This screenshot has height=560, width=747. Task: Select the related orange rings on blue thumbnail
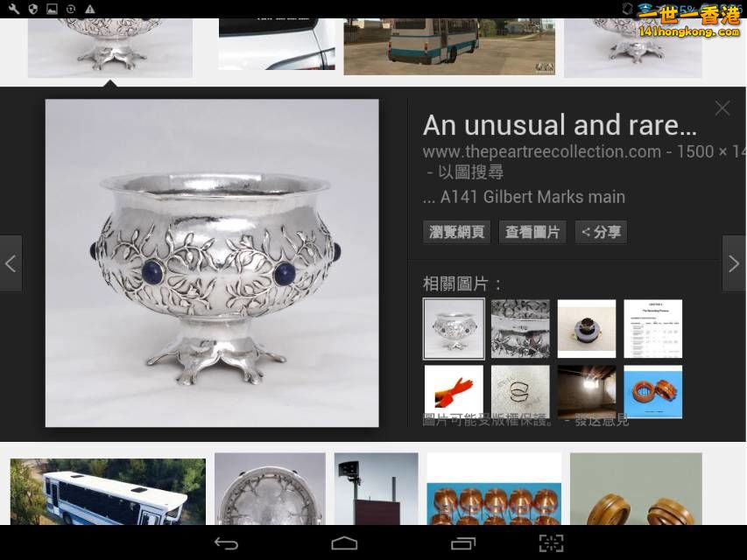pyautogui.click(x=652, y=392)
